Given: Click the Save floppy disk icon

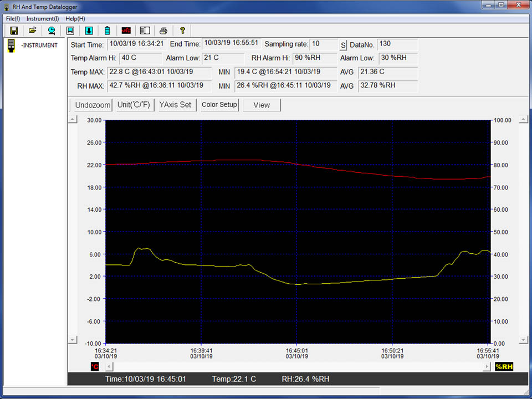Looking at the screenshot, I should tap(14, 30).
